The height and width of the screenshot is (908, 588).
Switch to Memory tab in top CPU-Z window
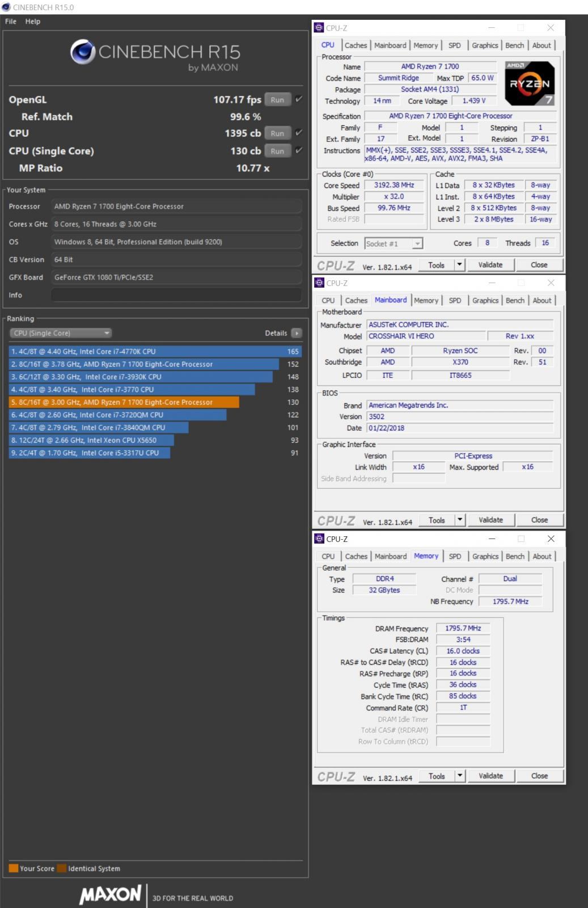click(x=425, y=45)
